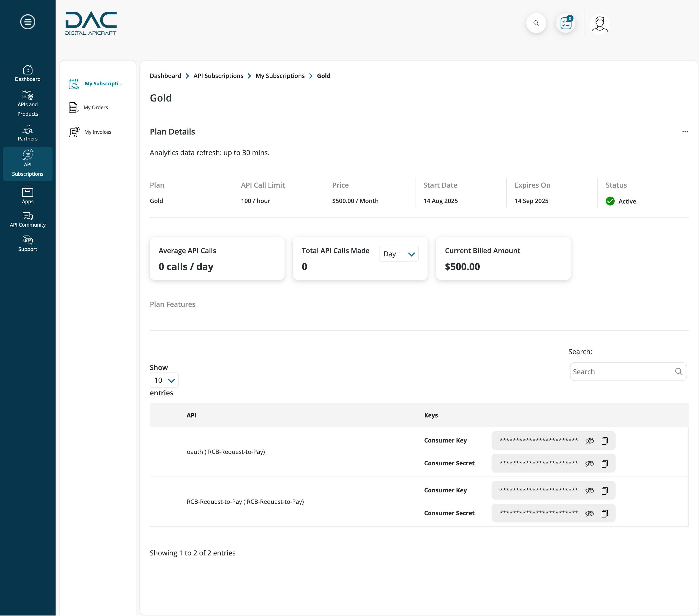699x616 pixels.
Task: Open the user profile avatar
Action: coord(600,24)
